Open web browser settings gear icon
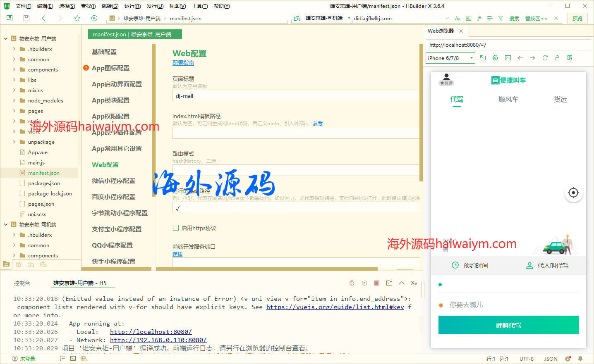Screen dimensions: 594x364 coord(495,58)
